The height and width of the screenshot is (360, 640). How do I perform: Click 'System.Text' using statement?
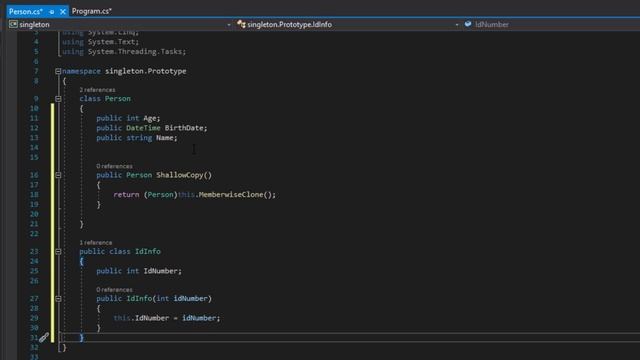click(111, 42)
